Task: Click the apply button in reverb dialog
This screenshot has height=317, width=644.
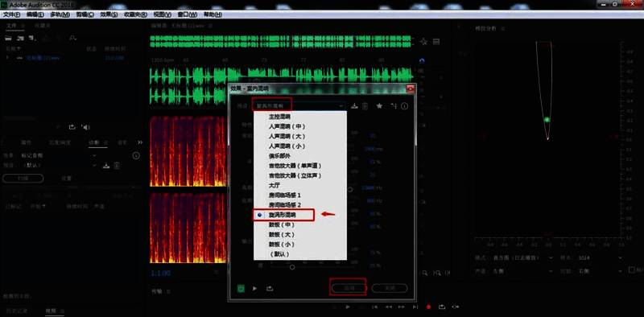Action: click(349, 288)
